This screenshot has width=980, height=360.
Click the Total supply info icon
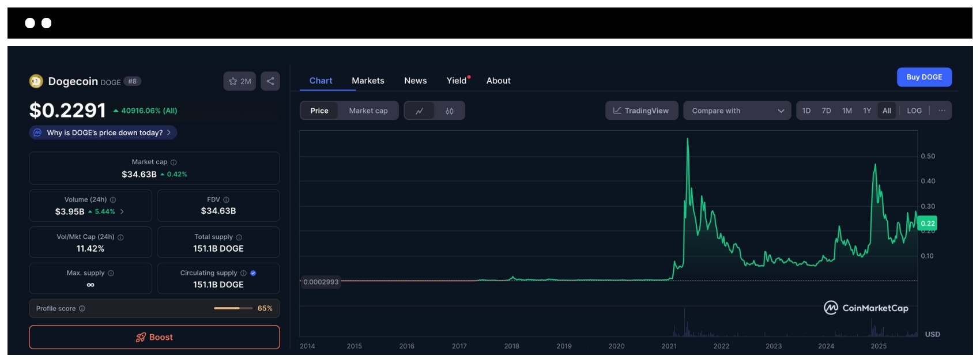pos(239,237)
